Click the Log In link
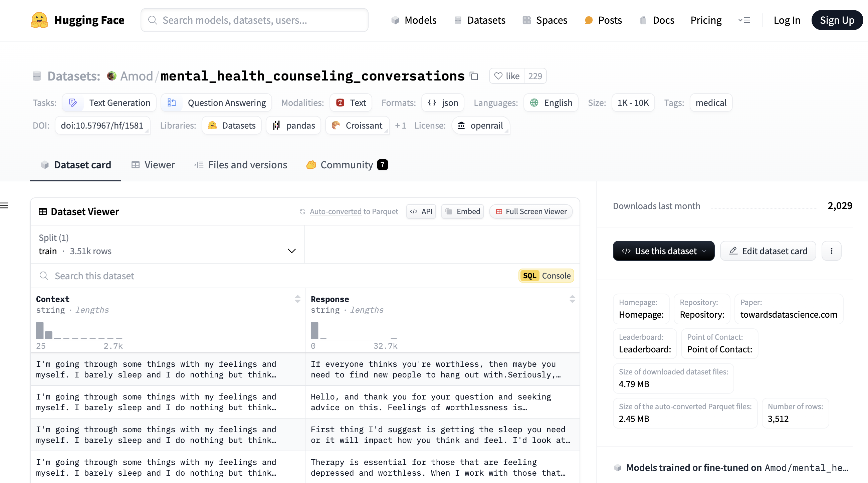Image resolution: width=868 pixels, height=483 pixels. (787, 20)
